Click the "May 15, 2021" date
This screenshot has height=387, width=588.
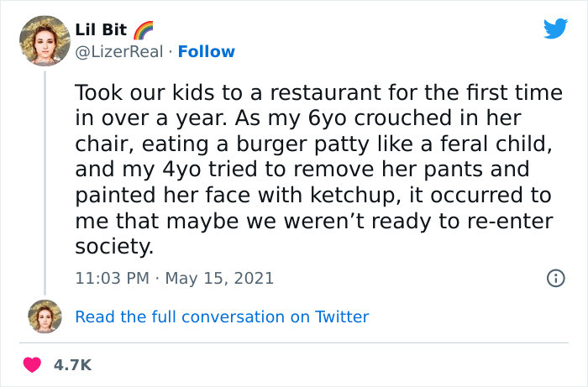(218, 277)
